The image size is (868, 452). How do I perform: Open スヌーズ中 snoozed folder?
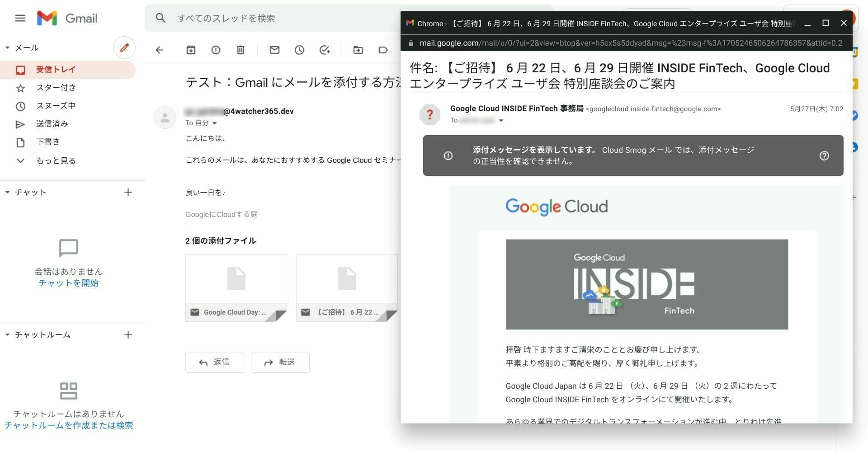(68, 106)
